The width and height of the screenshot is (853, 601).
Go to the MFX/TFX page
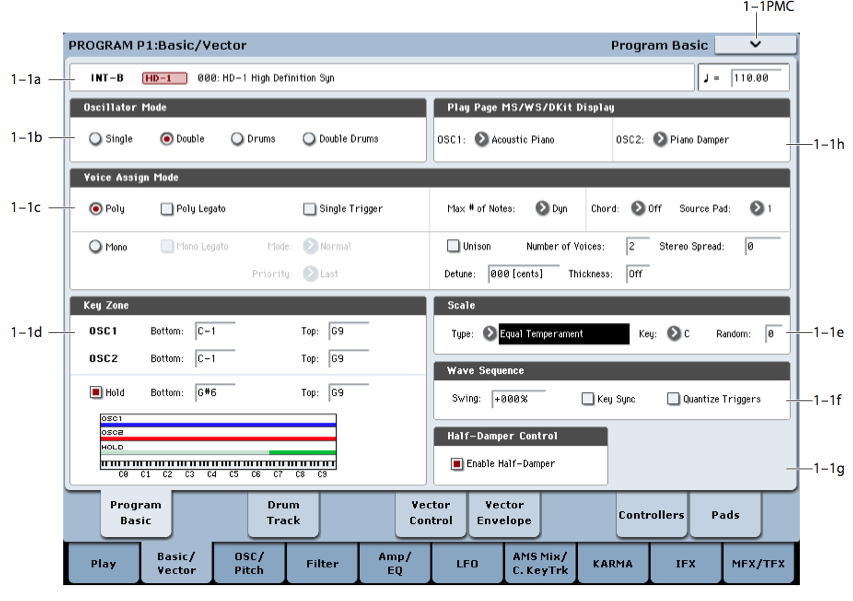tap(759, 563)
